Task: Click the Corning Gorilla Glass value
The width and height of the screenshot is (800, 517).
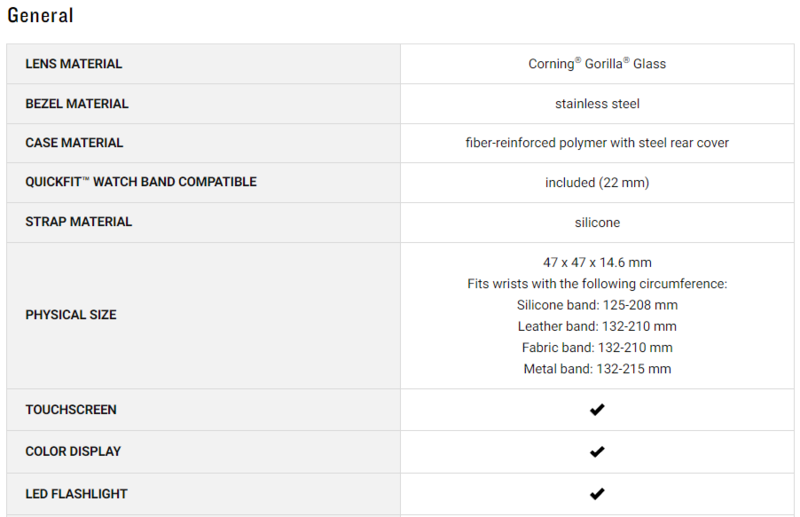Action: tap(597, 64)
